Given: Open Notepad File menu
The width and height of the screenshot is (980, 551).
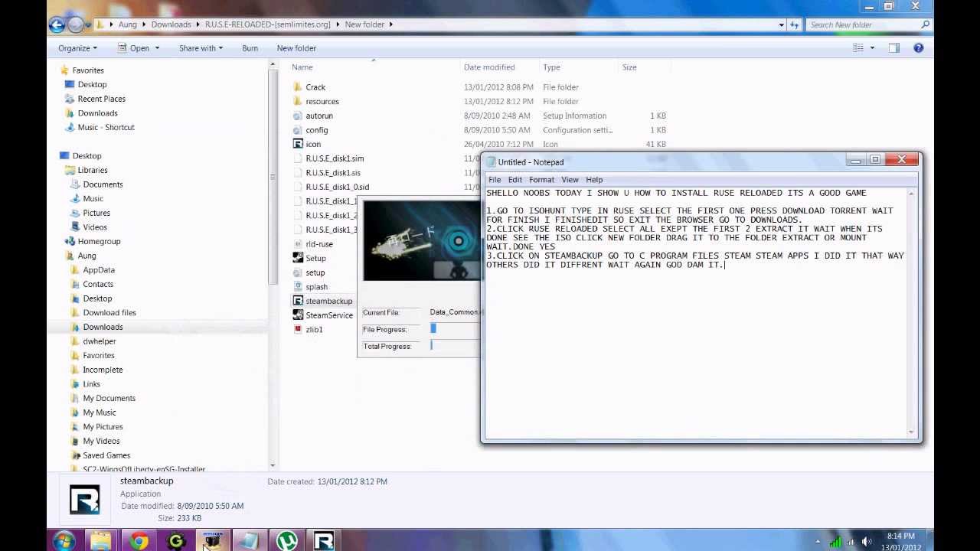Looking at the screenshot, I should (495, 180).
